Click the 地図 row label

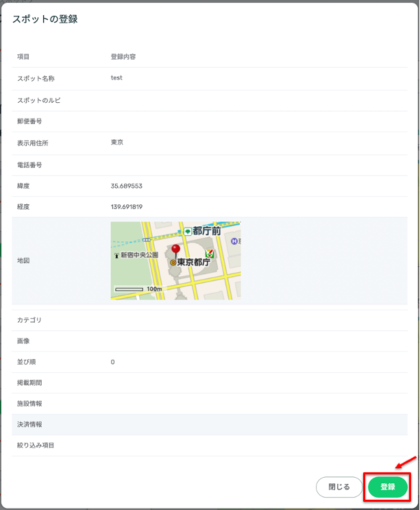click(x=23, y=260)
